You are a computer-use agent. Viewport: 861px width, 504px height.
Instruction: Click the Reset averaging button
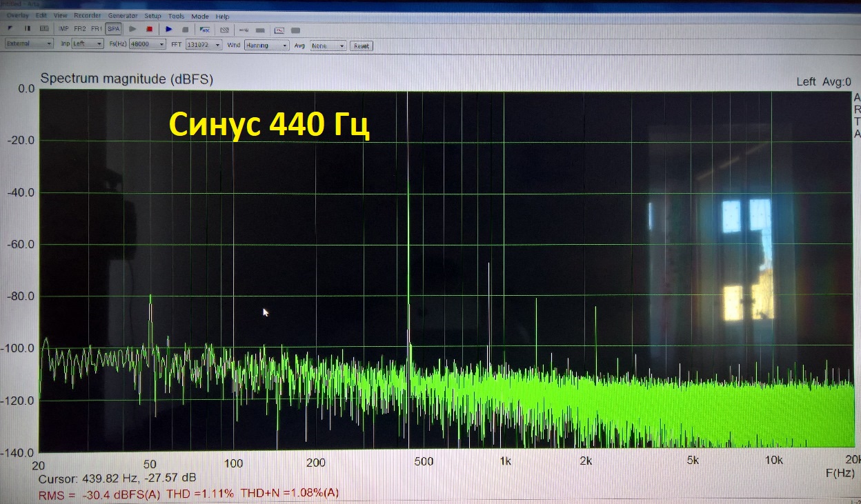tap(362, 46)
